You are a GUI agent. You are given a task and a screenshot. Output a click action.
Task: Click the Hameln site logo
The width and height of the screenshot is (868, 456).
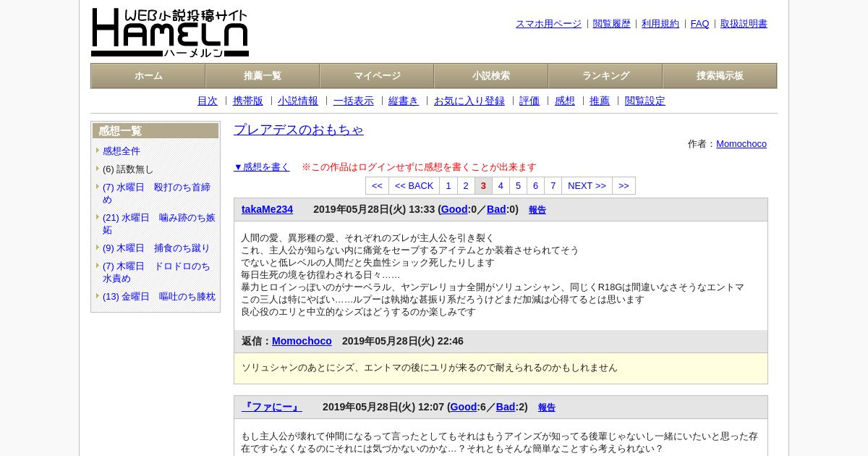tap(170, 33)
